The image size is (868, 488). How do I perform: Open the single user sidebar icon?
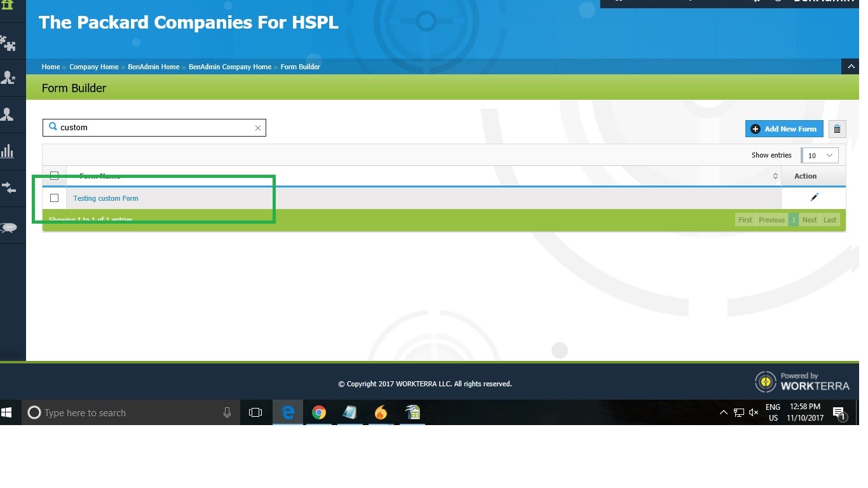8,114
